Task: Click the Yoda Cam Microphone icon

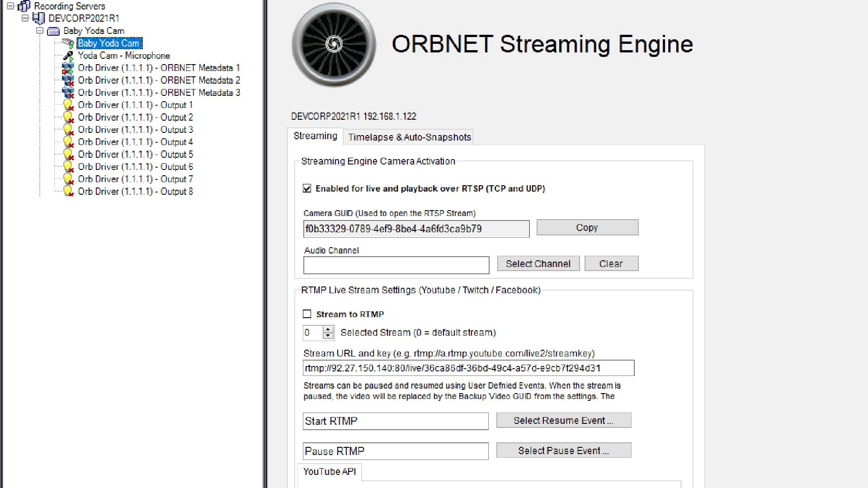Action: (x=68, y=56)
